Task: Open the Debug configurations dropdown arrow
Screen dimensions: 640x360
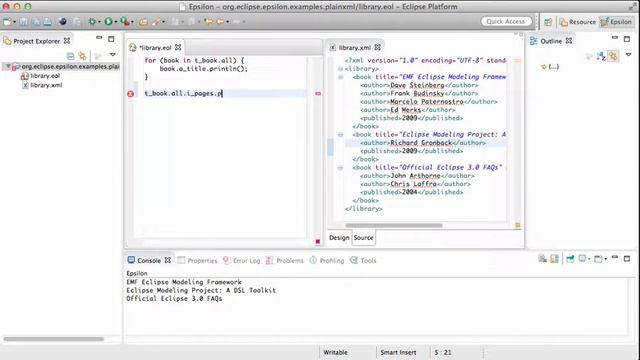Action: [x=99, y=22]
